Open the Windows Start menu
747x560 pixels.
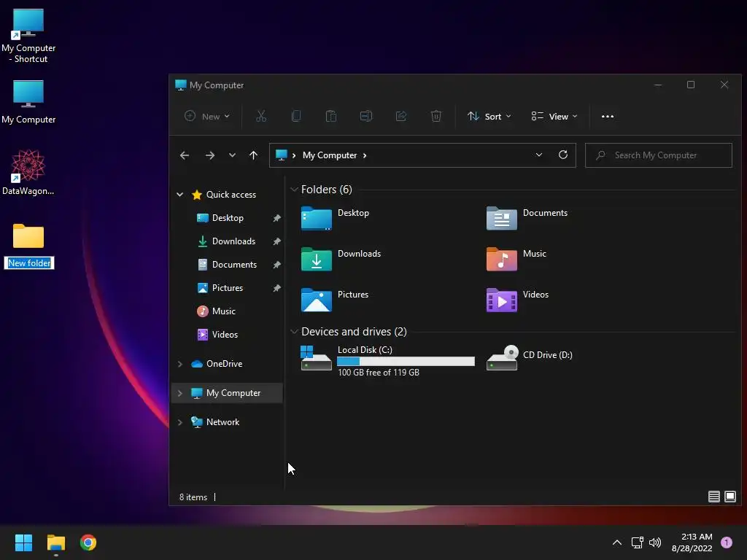click(23, 542)
